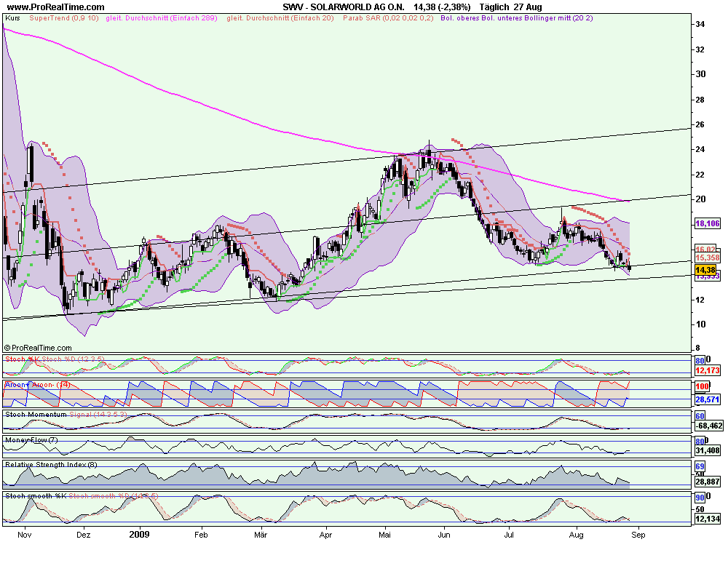Viewport: 728px width, 582px height.
Task: Click the 12,134 Stoch smooth value
Action: [707, 519]
